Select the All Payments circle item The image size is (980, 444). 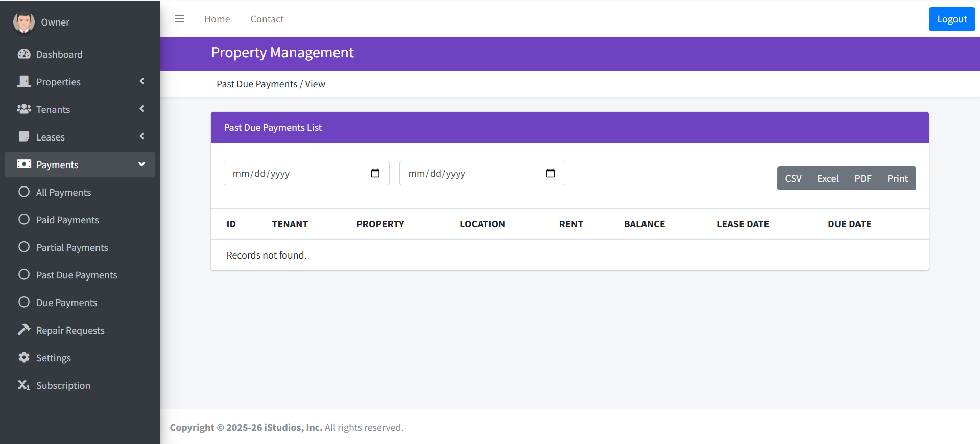point(63,192)
